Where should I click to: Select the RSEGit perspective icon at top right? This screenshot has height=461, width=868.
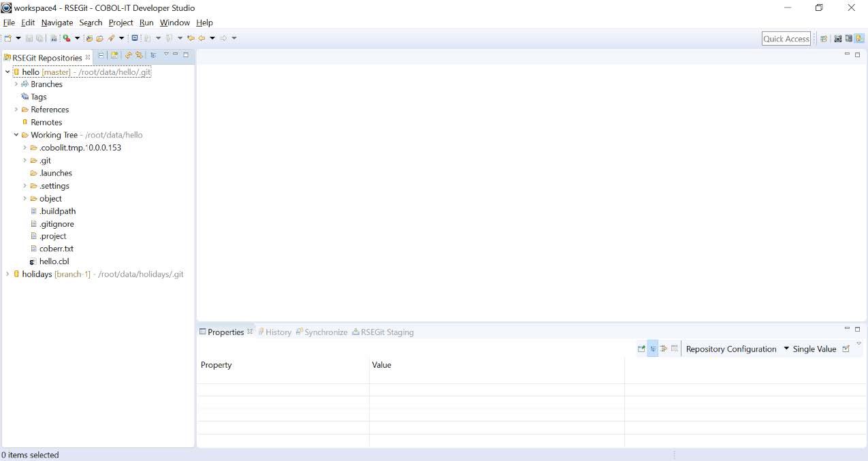[x=858, y=39]
